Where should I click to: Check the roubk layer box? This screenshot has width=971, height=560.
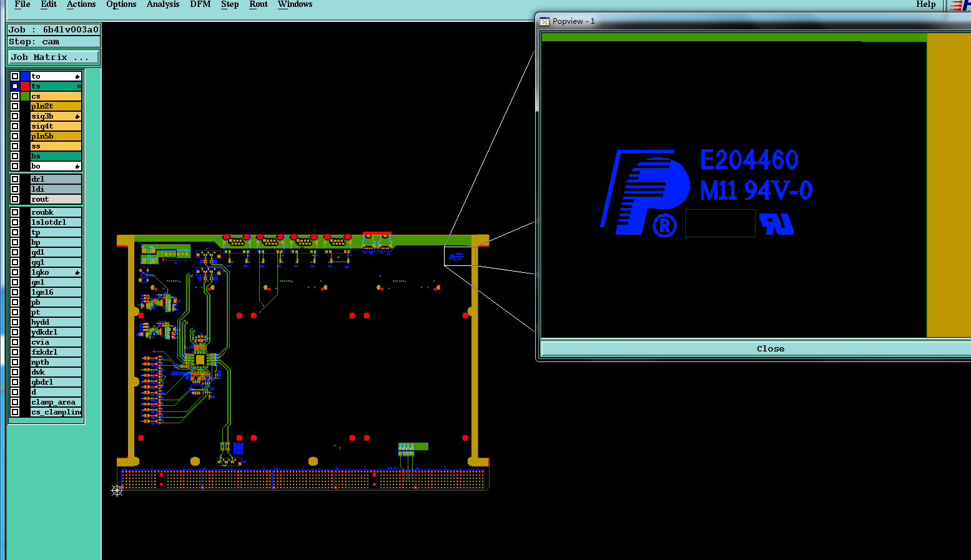[15, 212]
